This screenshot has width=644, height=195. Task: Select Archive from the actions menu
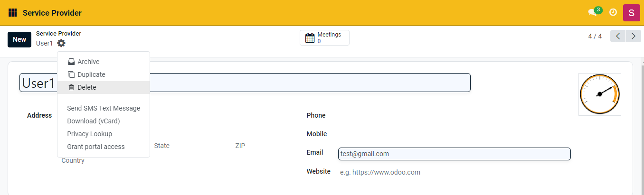pos(88,62)
